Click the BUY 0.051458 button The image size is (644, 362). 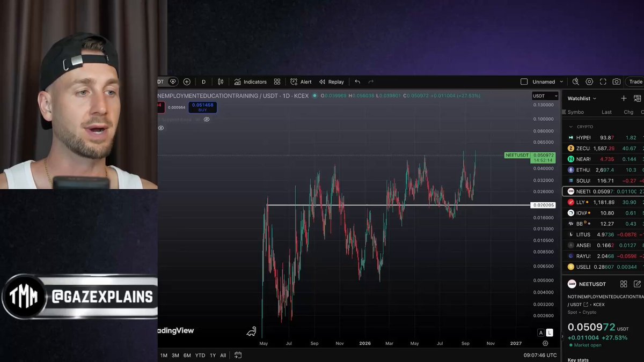coord(202,107)
